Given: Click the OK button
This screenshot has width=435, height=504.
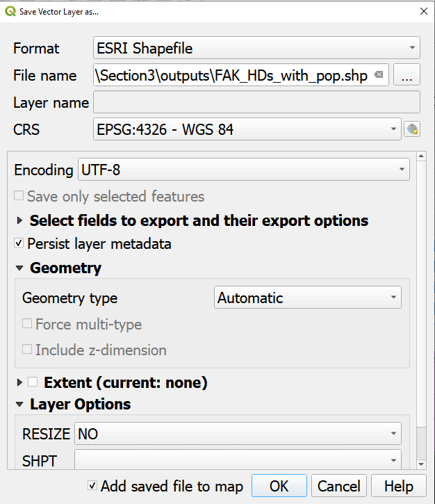Looking at the screenshot, I should point(279,486).
